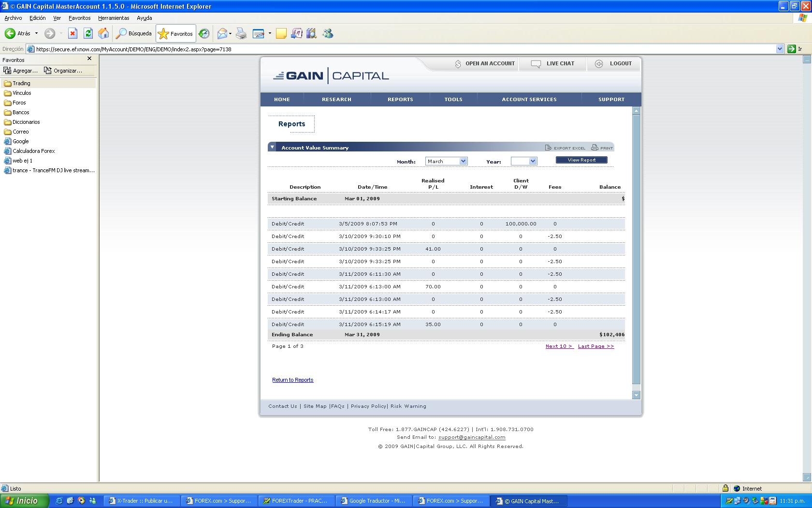Screen dimensions: 812x508
Task: Select the Account Services navigation tab
Action: click(x=529, y=99)
